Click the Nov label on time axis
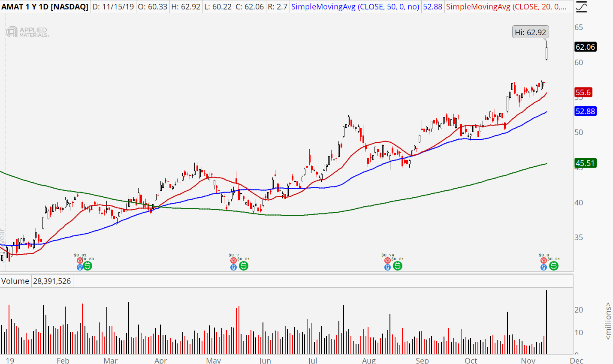 (528, 360)
